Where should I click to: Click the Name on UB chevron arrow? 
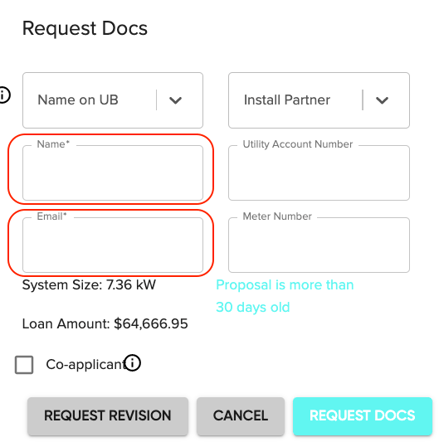175,100
